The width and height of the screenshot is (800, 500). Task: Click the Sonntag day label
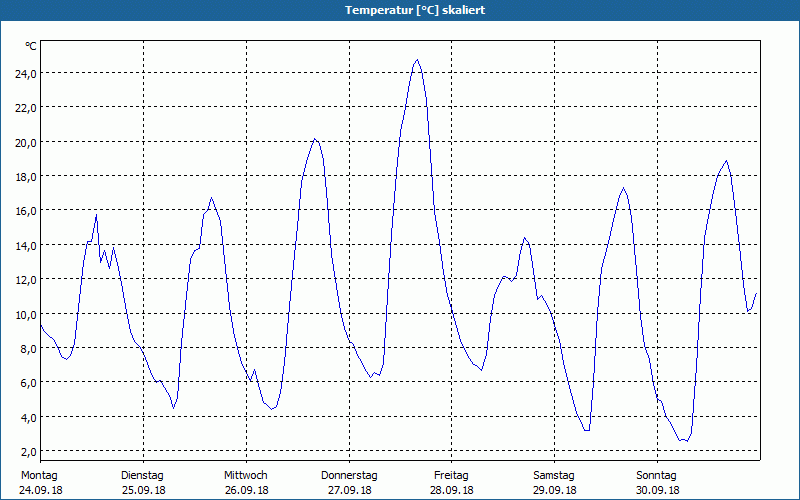pyautogui.click(x=657, y=475)
